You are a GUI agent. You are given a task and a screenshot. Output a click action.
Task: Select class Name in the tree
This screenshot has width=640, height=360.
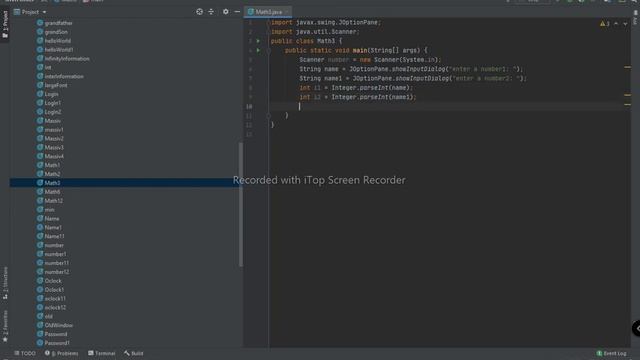(48, 218)
